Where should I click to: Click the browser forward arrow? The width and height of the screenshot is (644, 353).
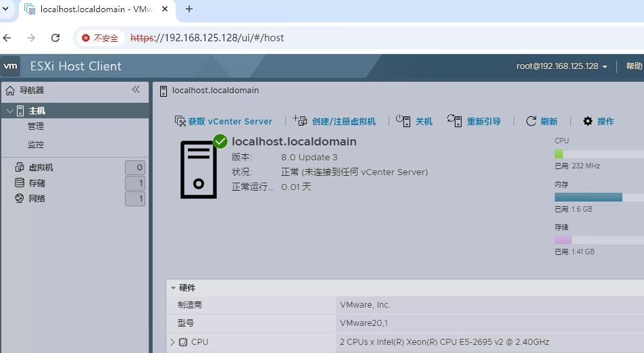click(31, 38)
